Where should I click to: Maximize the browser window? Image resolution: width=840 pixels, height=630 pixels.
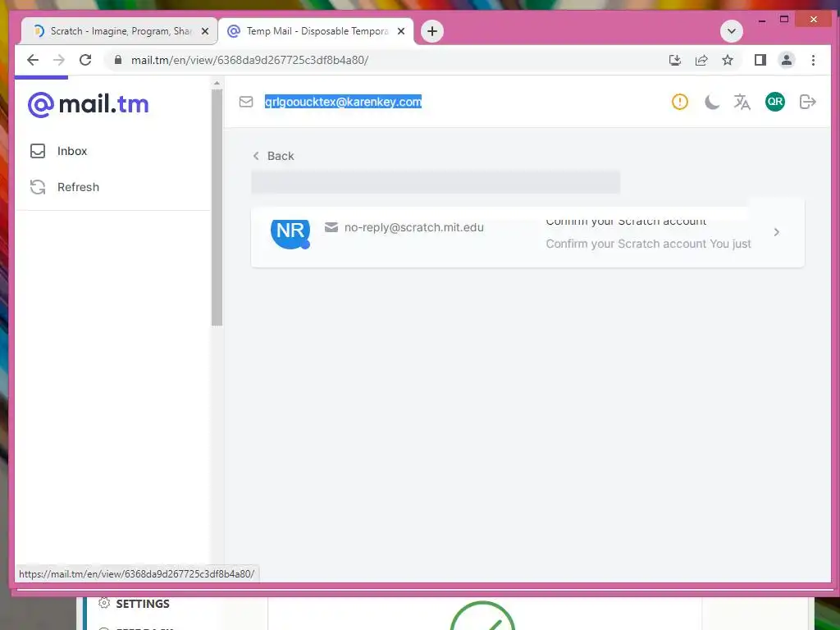tap(784, 20)
